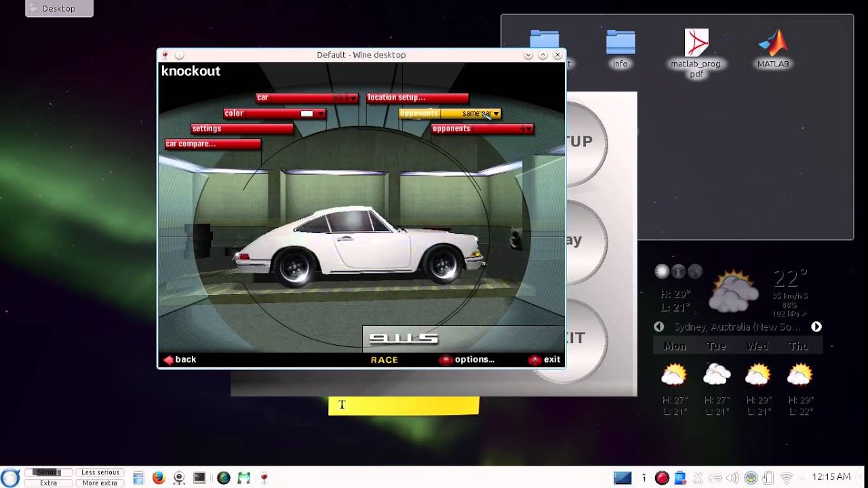Open location setup screen
The height and width of the screenshot is (488, 868).
click(x=417, y=98)
